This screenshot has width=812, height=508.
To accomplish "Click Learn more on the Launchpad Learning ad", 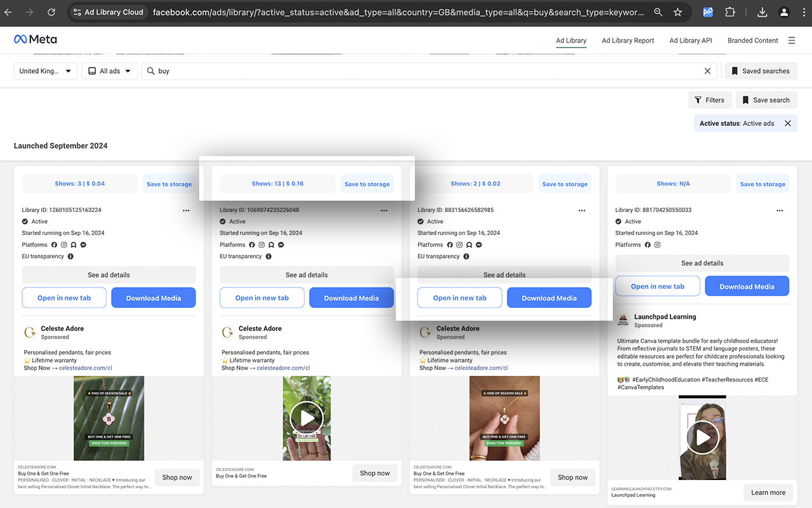I will [x=768, y=492].
